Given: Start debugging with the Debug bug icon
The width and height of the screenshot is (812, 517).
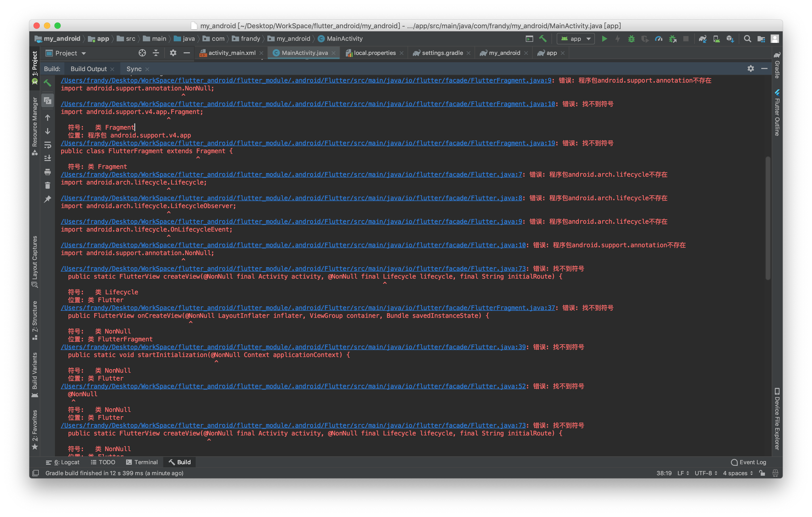Looking at the screenshot, I should [x=631, y=38].
